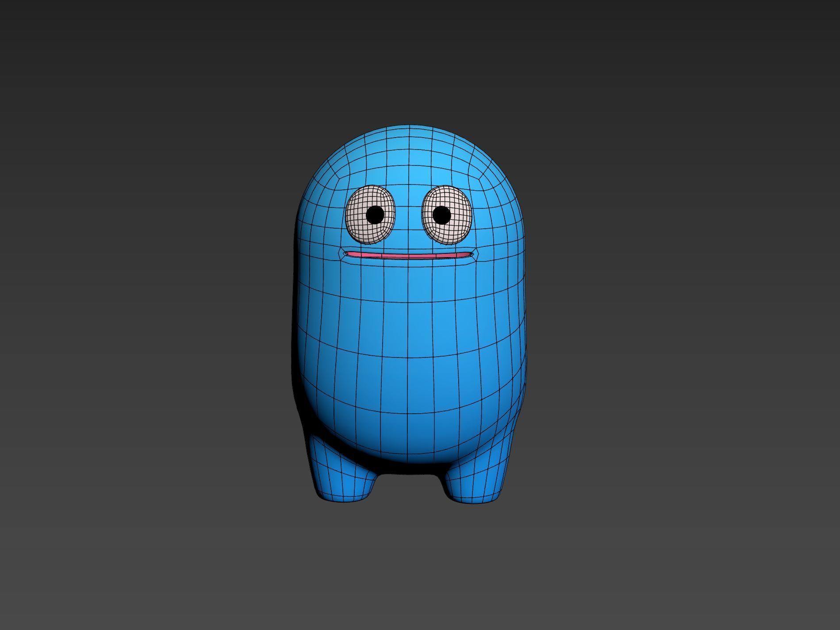Select the white eyeball on the right
Viewport: 840px width, 630px height.
(x=447, y=215)
